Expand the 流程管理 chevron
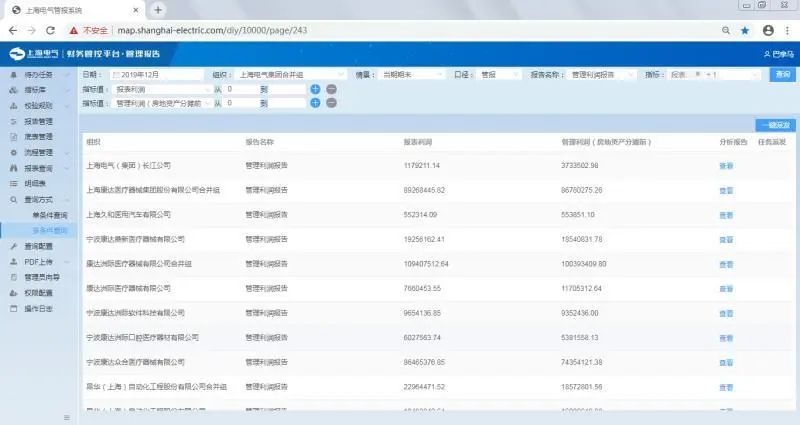800x425 pixels. click(67, 153)
